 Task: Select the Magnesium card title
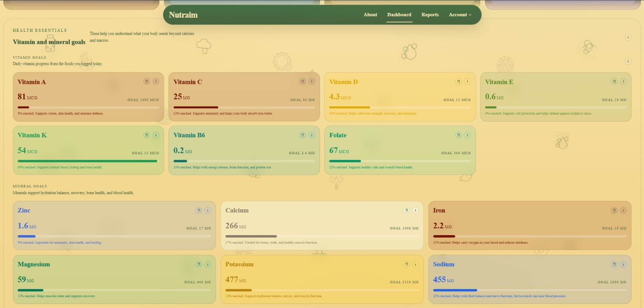point(34,265)
